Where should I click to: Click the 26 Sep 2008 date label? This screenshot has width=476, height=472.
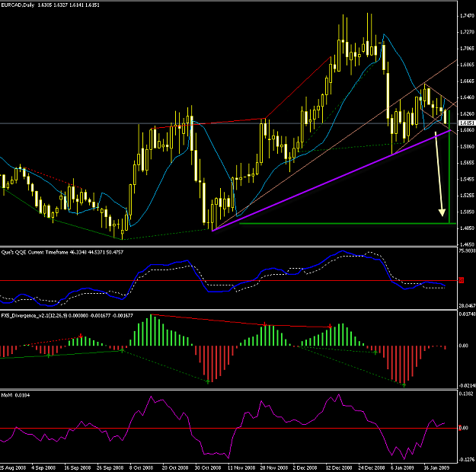pos(110,467)
